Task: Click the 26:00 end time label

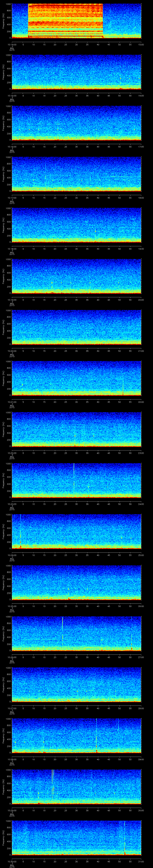Action: click(x=141, y=606)
